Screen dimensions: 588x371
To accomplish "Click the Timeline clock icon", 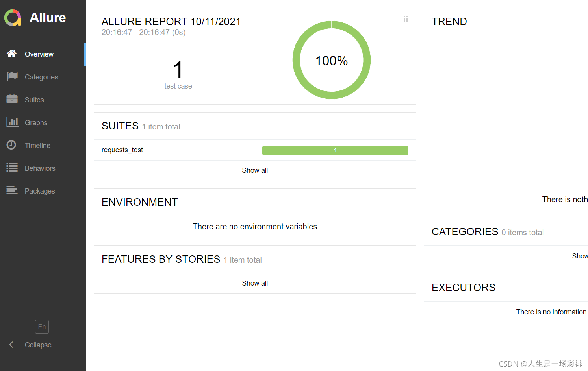I will (x=12, y=145).
